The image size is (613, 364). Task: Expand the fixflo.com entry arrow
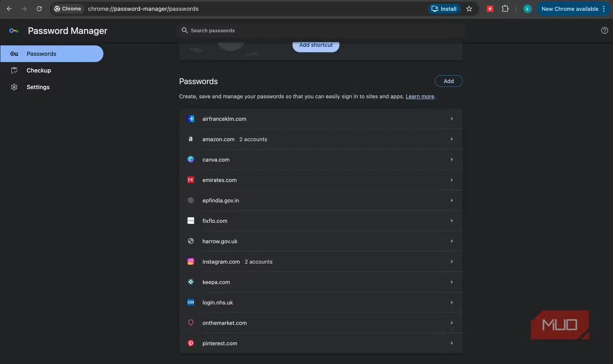click(452, 221)
